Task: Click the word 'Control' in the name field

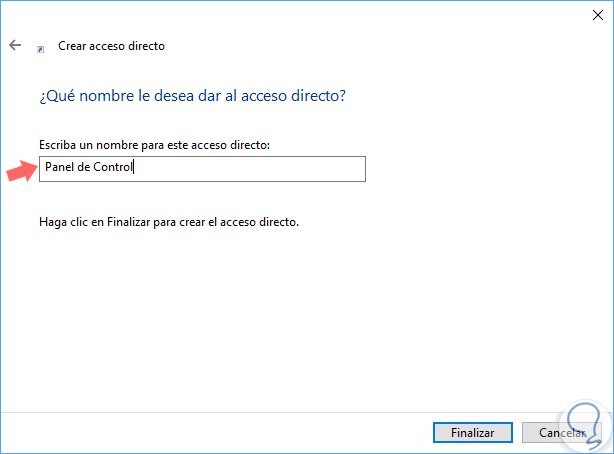Action: [115, 168]
